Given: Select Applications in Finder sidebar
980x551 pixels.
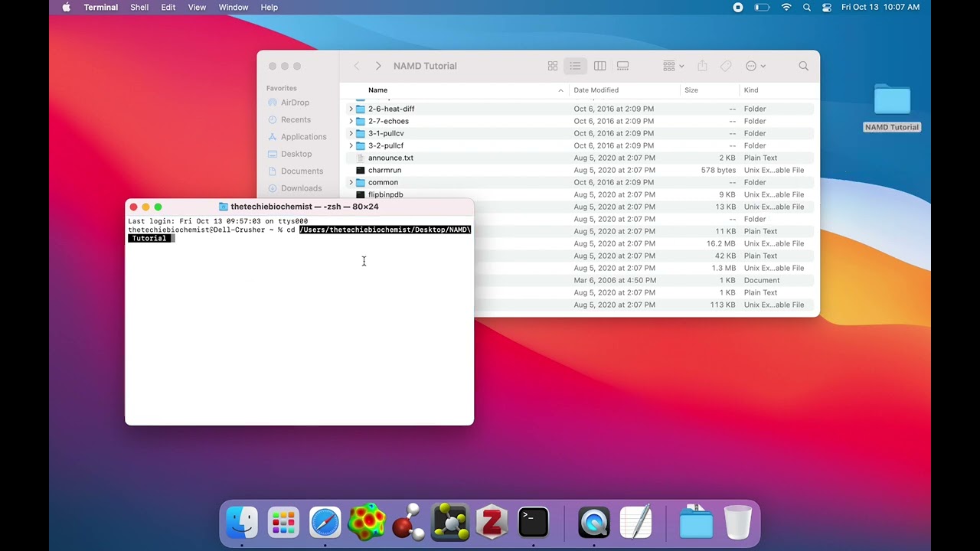Looking at the screenshot, I should pyautogui.click(x=296, y=137).
